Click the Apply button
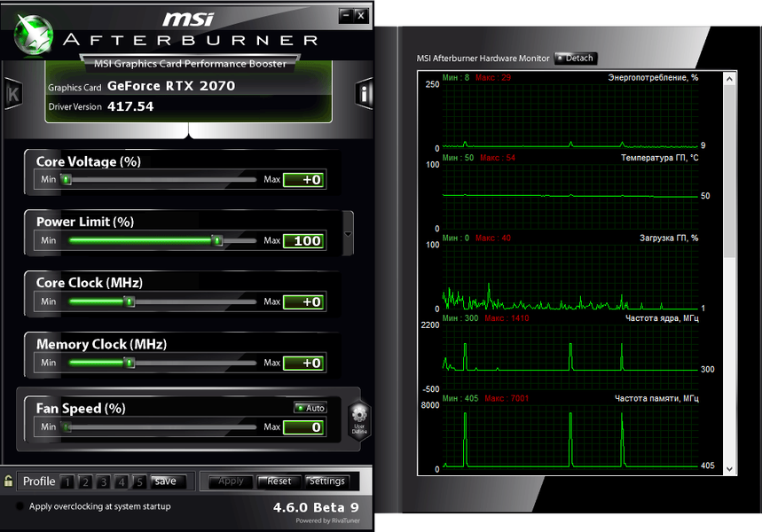 (231, 481)
